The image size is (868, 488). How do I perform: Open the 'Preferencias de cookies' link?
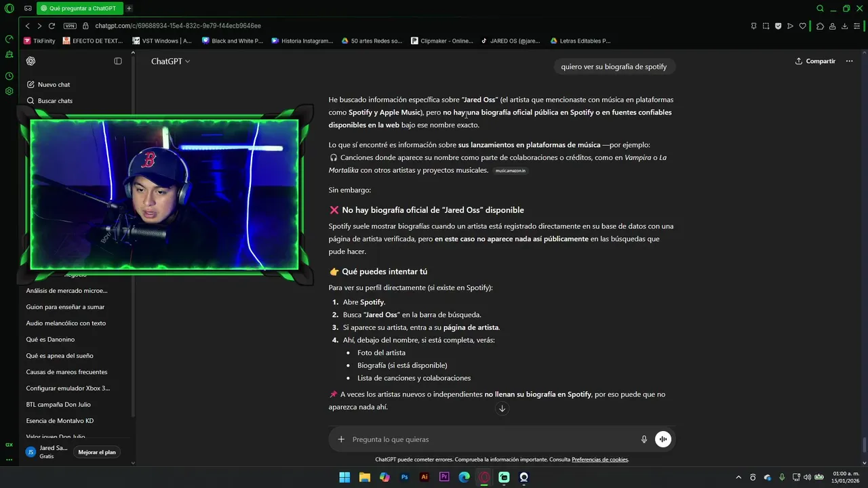click(x=599, y=460)
